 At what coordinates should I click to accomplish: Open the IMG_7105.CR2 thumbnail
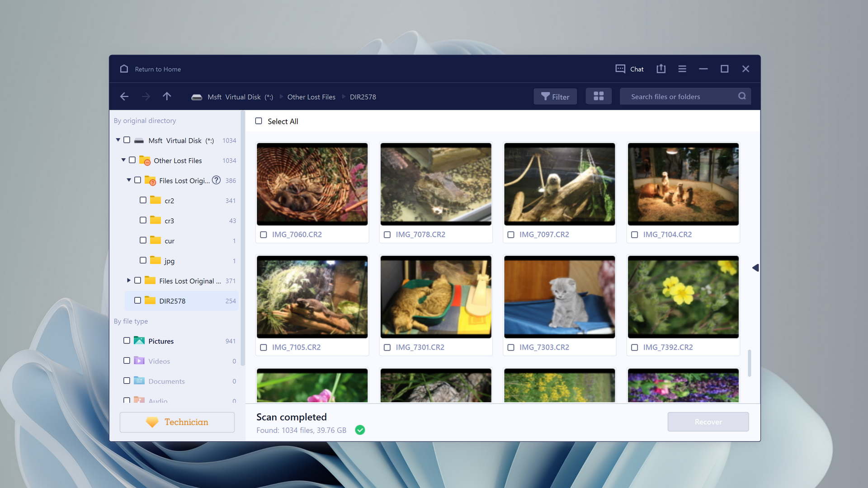(312, 297)
